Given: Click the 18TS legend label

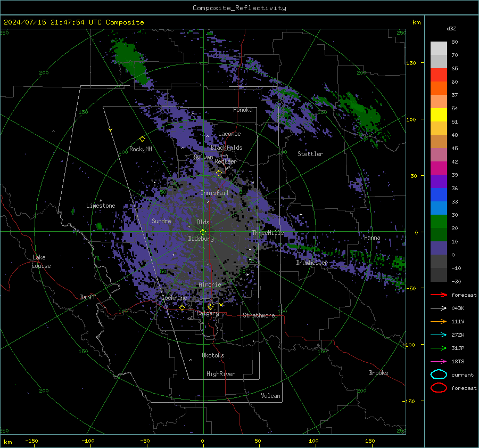Looking at the screenshot, I should point(458,362).
